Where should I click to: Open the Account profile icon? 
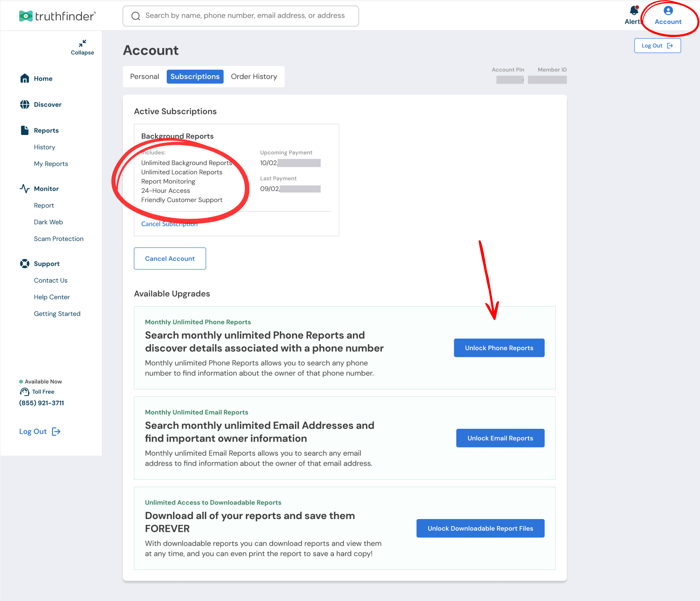(x=668, y=10)
